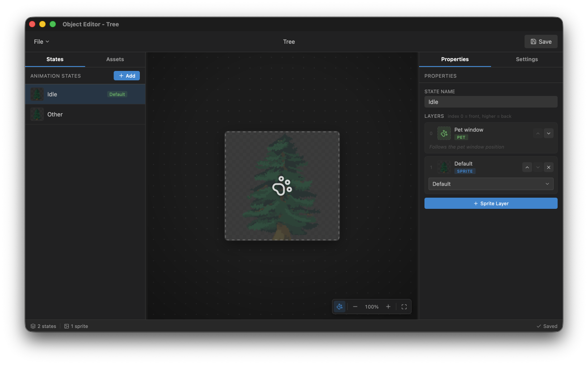Click the PET tag badge
Viewport: 588px width, 365px height.
coord(461,137)
